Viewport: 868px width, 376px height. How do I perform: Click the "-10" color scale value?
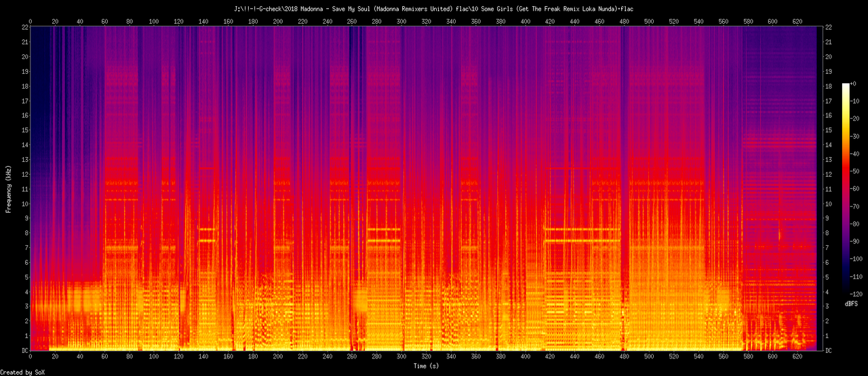pos(854,101)
